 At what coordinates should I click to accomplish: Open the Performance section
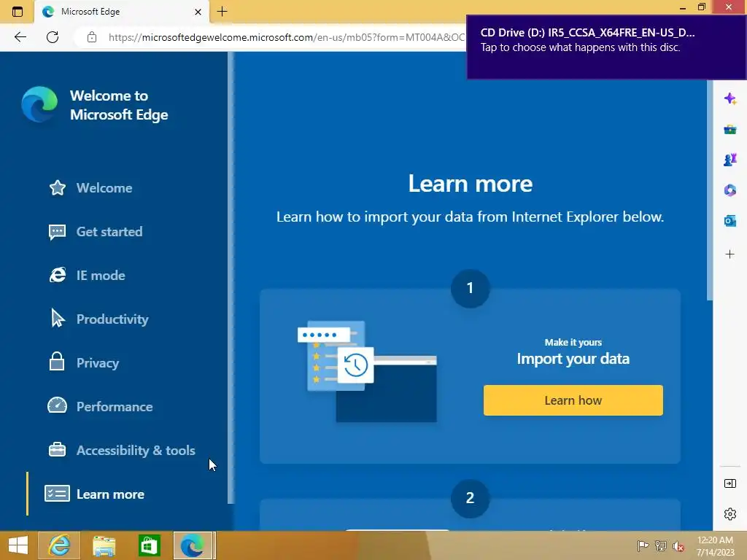(115, 407)
